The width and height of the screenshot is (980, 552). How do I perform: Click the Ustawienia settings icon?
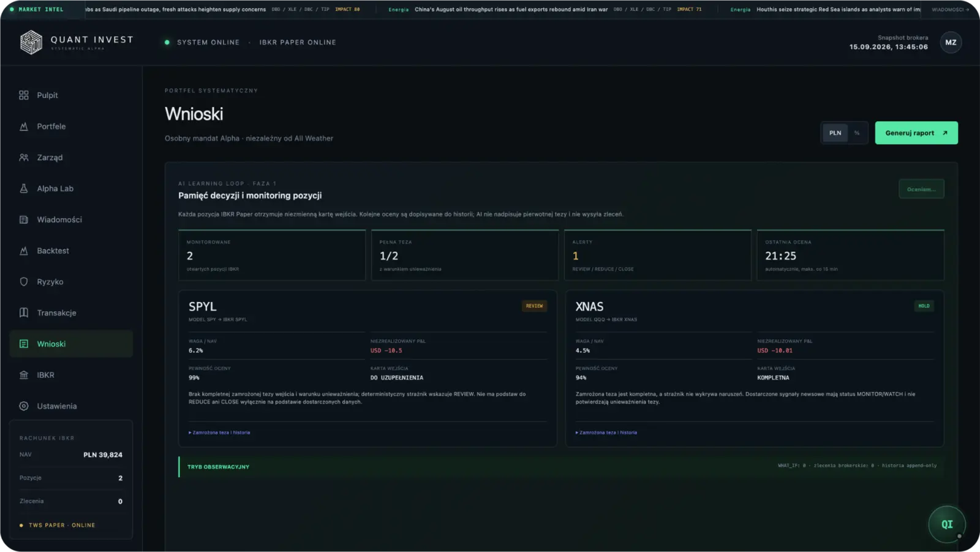24,406
